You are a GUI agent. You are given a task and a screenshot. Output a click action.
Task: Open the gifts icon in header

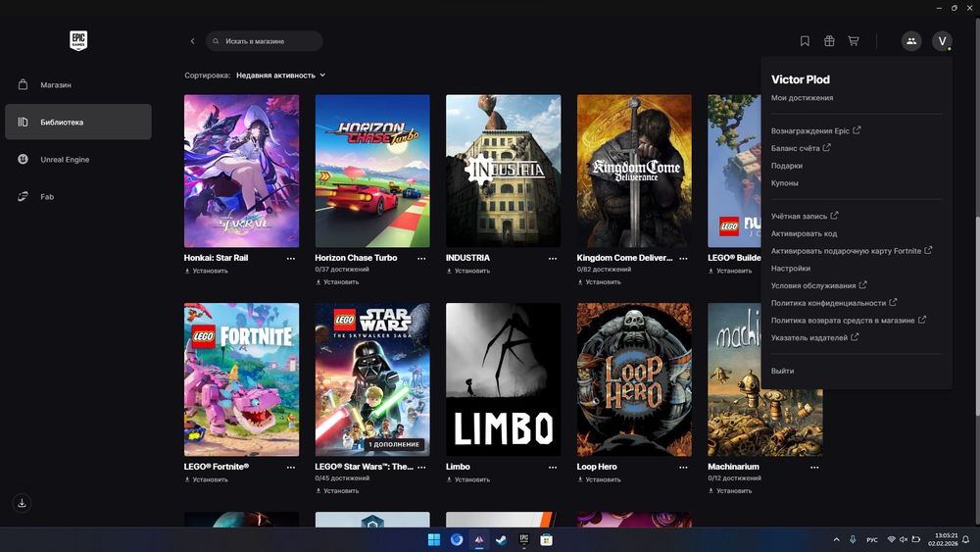tap(829, 41)
